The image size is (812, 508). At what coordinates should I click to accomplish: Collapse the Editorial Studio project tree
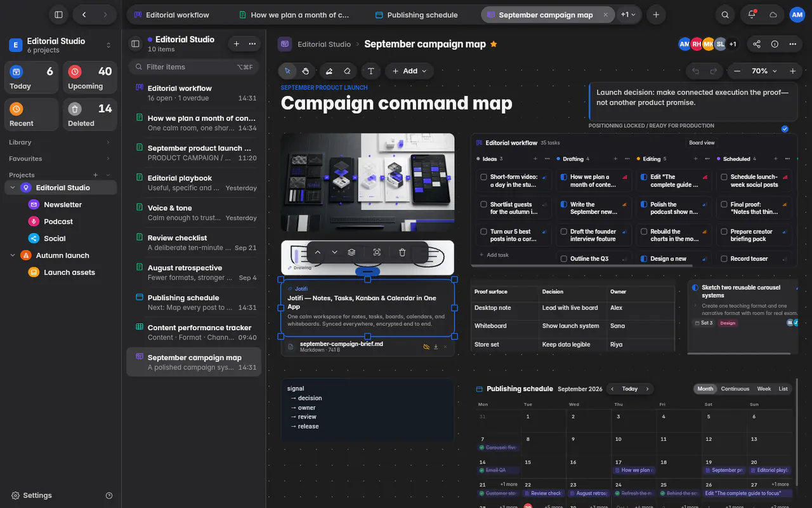click(13, 188)
